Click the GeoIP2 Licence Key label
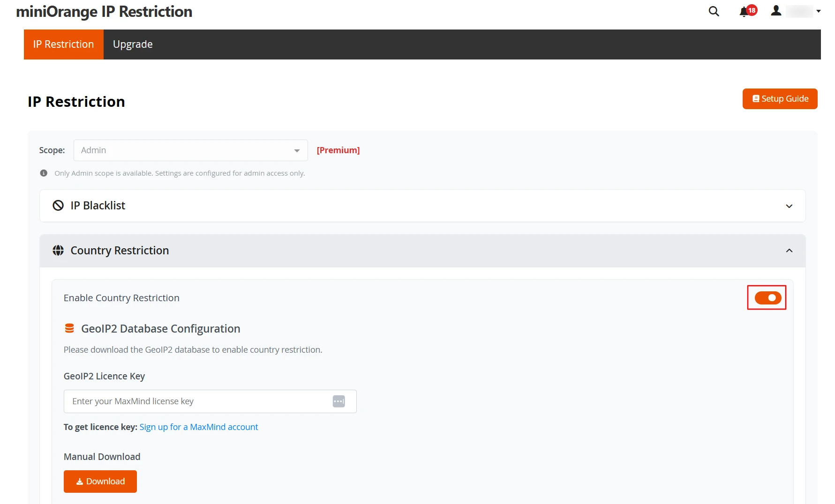Screen dimensions: 835x504 coord(104,376)
